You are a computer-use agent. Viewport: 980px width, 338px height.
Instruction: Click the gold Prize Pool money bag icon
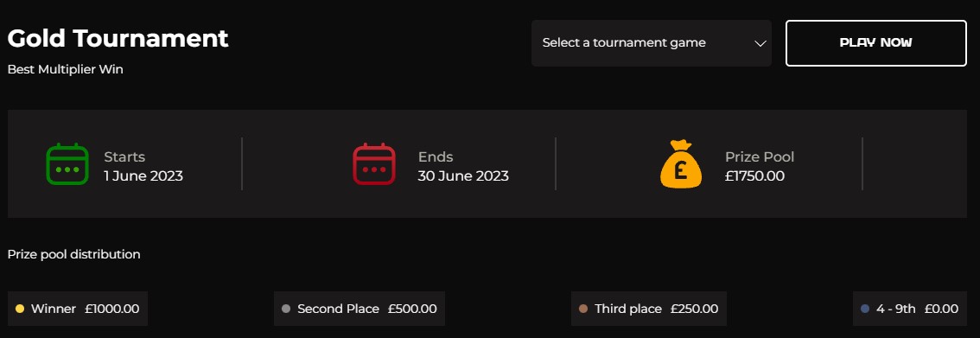point(681,163)
